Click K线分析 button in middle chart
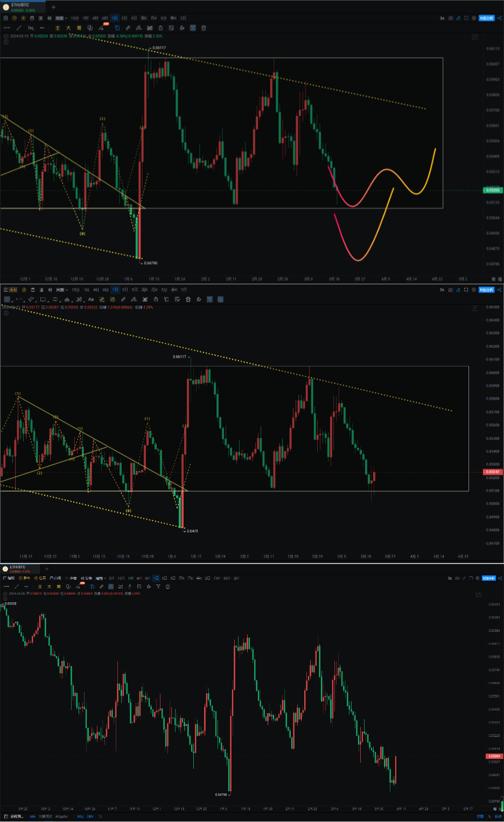 point(487,290)
